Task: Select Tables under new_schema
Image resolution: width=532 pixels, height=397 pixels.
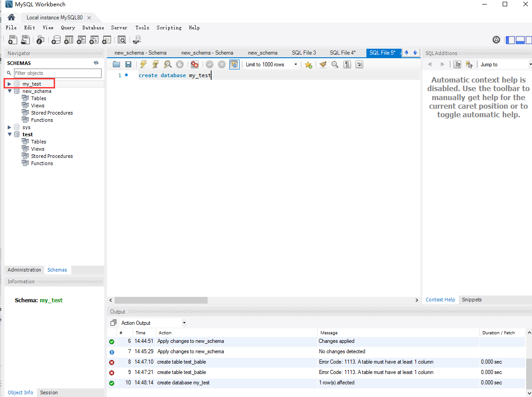Action: click(38, 98)
